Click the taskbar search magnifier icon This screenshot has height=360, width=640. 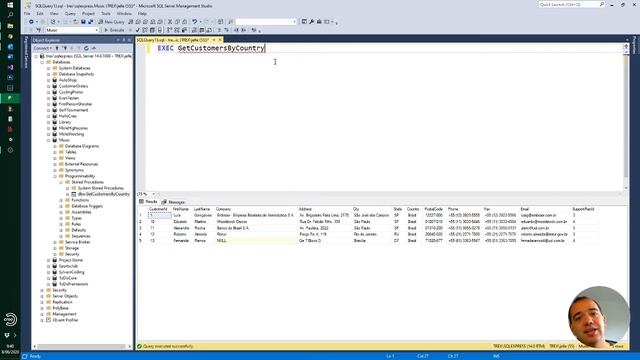click(x=10, y=15)
